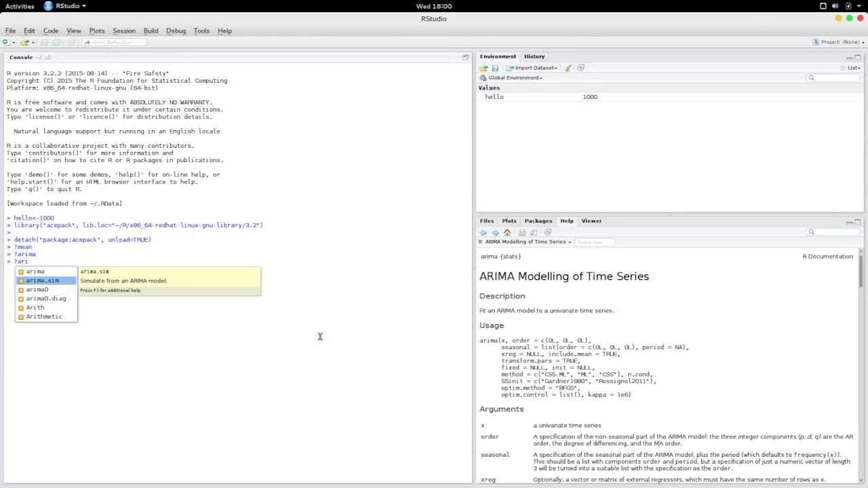Go forward in Help history
This screenshot has width=868, height=488.
[495, 232]
